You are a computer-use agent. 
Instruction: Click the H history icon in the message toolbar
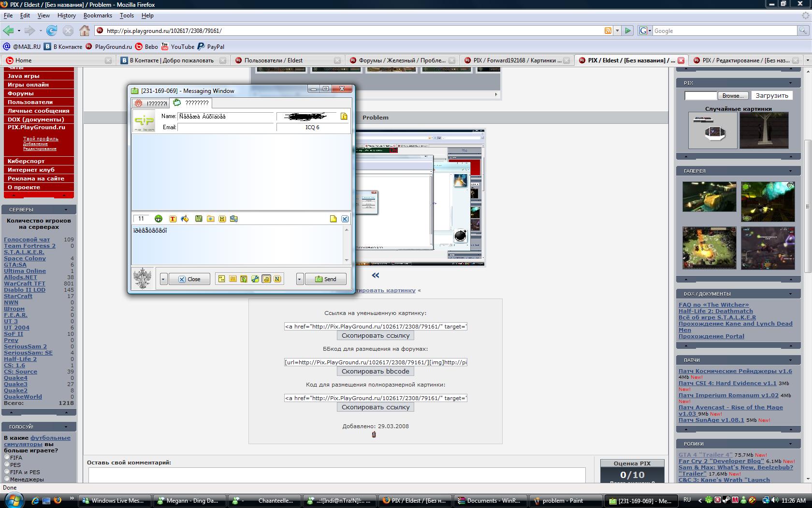(x=222, y=219)
